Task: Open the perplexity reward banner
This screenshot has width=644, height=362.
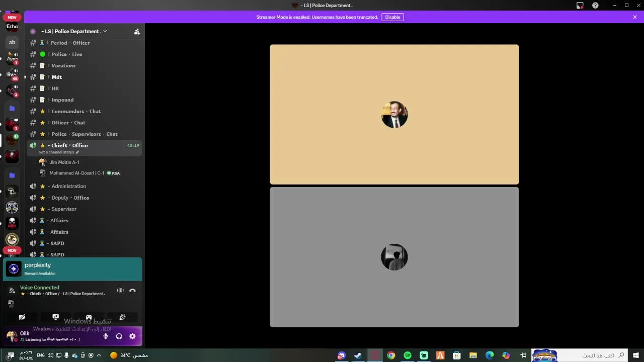Action: pos(72,269)
